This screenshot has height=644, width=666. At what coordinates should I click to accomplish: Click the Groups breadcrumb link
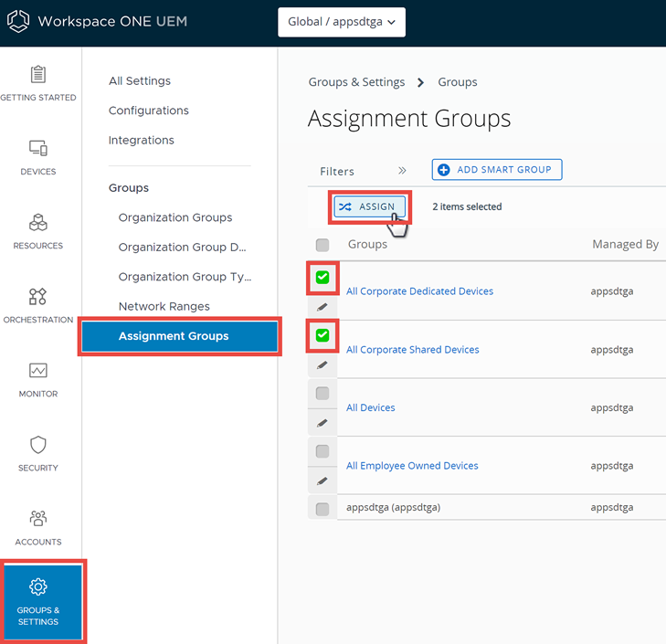[x=458, y=82]
